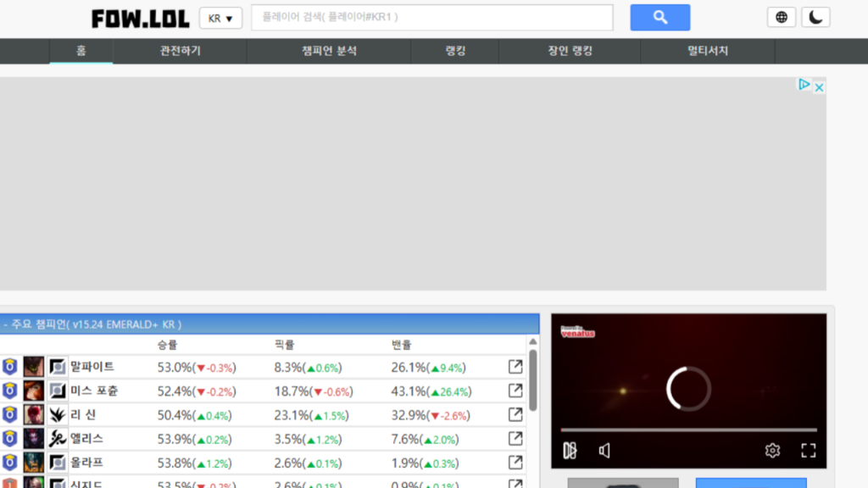Image resolution: width=868 pixels, height=488 pixels.
Task: Open external link for 리 신 row
Action: tap(515, 414)
